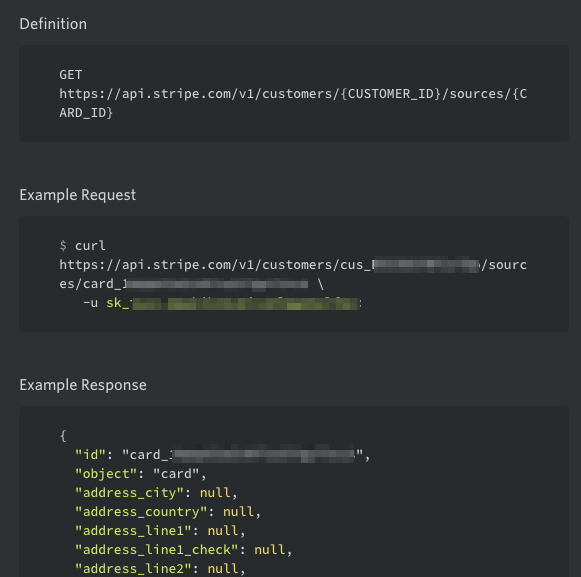This screenshot has height=577, width=581.
Task: Click the "address_city" key
Action: pos(129,493)
